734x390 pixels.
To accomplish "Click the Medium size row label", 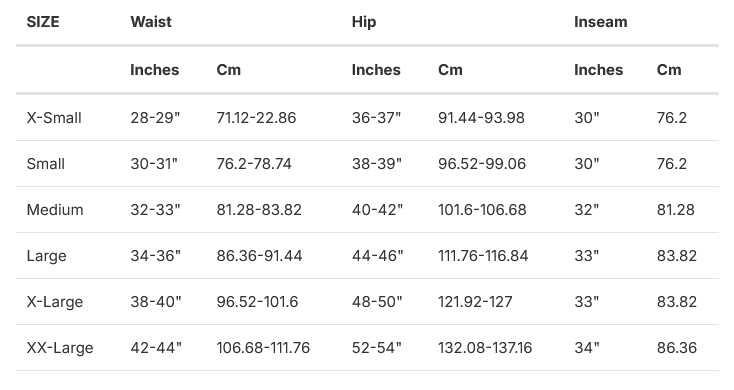I will click(x=55, y=210).
